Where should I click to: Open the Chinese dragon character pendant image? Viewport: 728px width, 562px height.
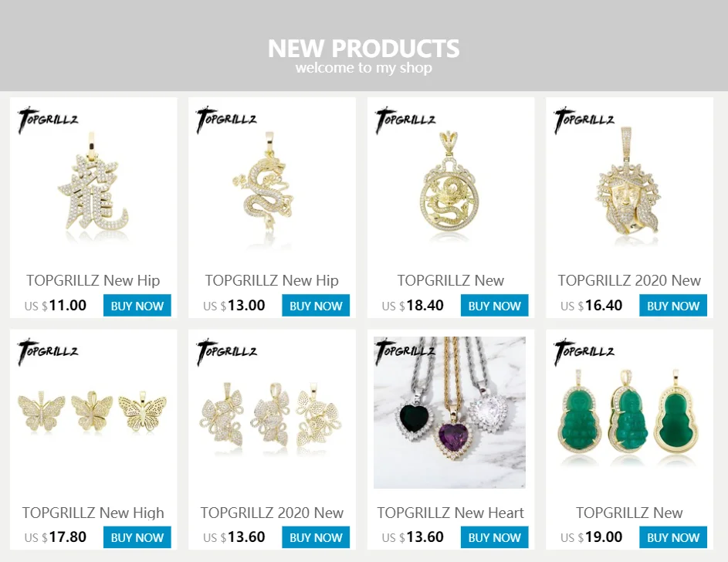[93, 180]
